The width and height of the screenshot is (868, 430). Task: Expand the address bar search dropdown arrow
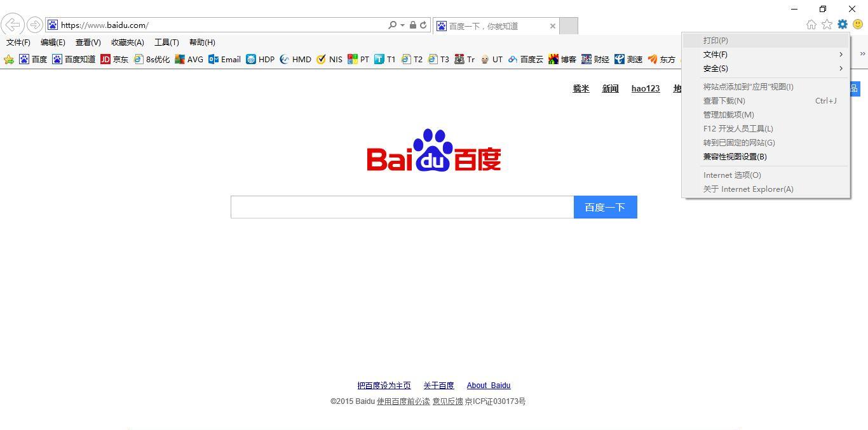(x=402, y=25)
